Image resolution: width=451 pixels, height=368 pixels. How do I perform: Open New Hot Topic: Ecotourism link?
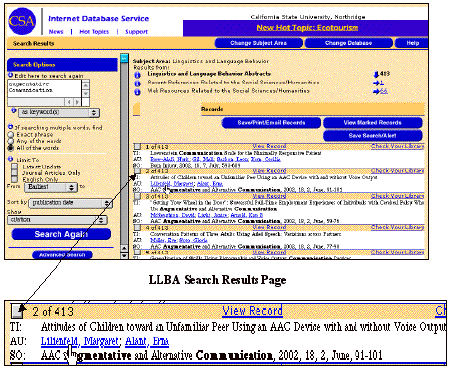point(307,28)
